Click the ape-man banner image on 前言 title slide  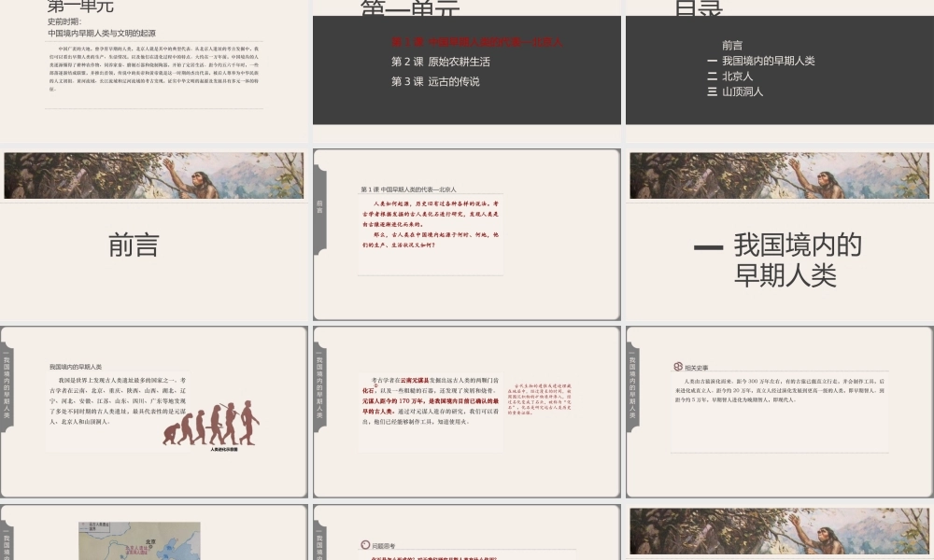pyautogui.click(x=154, y=175)
